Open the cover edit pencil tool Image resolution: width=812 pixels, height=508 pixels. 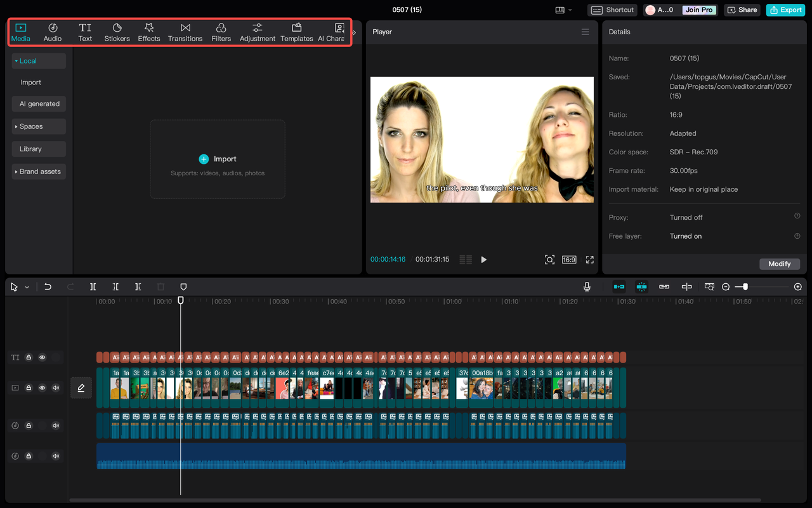click(81, 387)
